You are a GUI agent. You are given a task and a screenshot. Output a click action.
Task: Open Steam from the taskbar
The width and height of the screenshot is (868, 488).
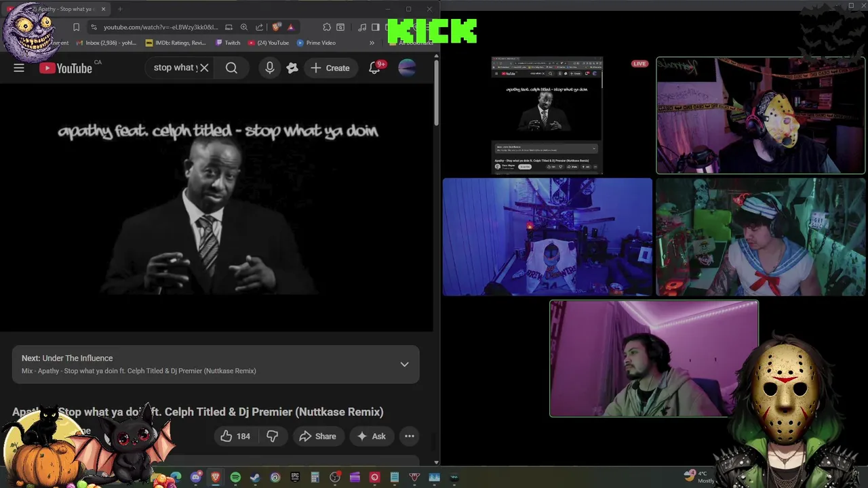[x=255, y=477]
